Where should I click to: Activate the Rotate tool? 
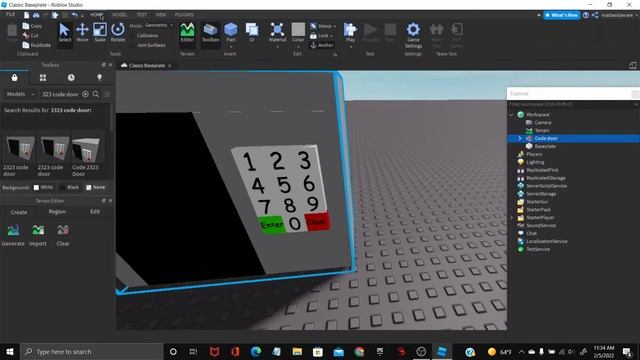pos(118,33)
